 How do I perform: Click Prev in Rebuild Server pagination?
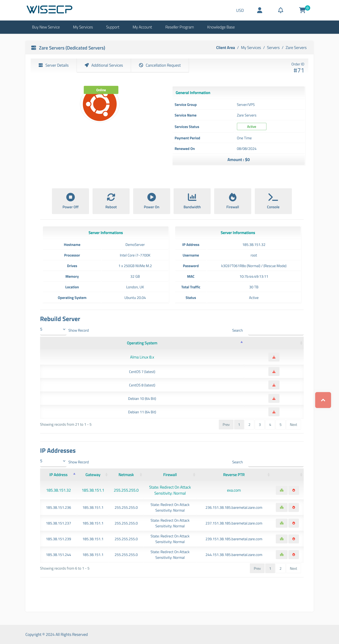point(226,424)
